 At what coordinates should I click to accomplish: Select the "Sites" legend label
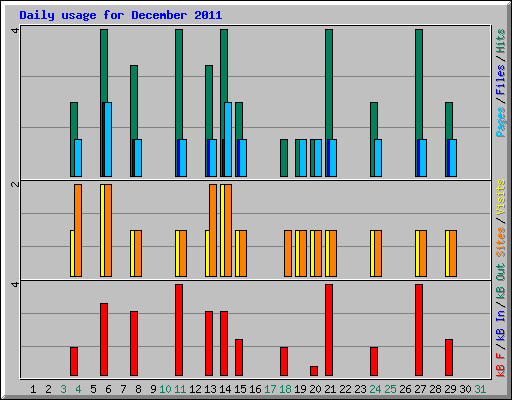click(501, 242)
